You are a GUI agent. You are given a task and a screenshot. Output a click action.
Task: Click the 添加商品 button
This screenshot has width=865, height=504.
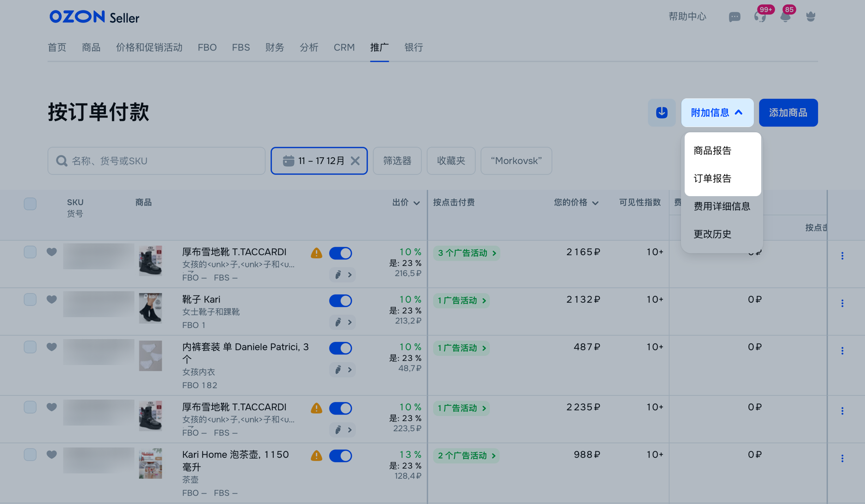click(788, 112)
